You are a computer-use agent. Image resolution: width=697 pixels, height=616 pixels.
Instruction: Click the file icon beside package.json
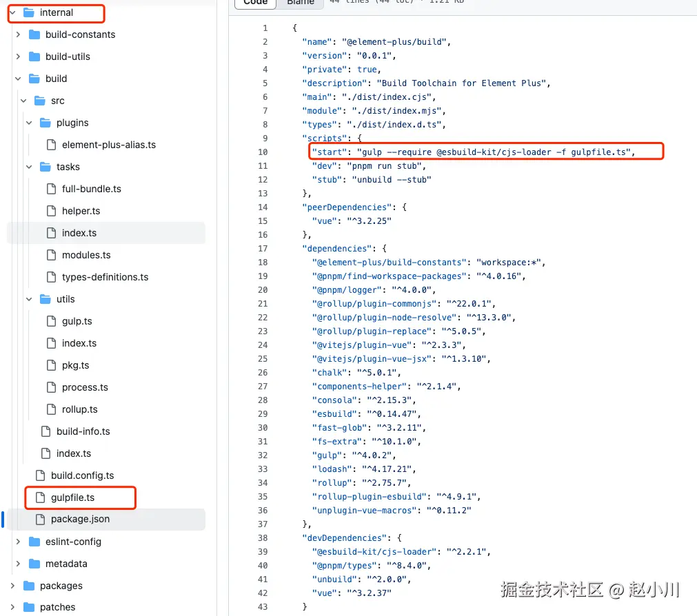[41, 519]
